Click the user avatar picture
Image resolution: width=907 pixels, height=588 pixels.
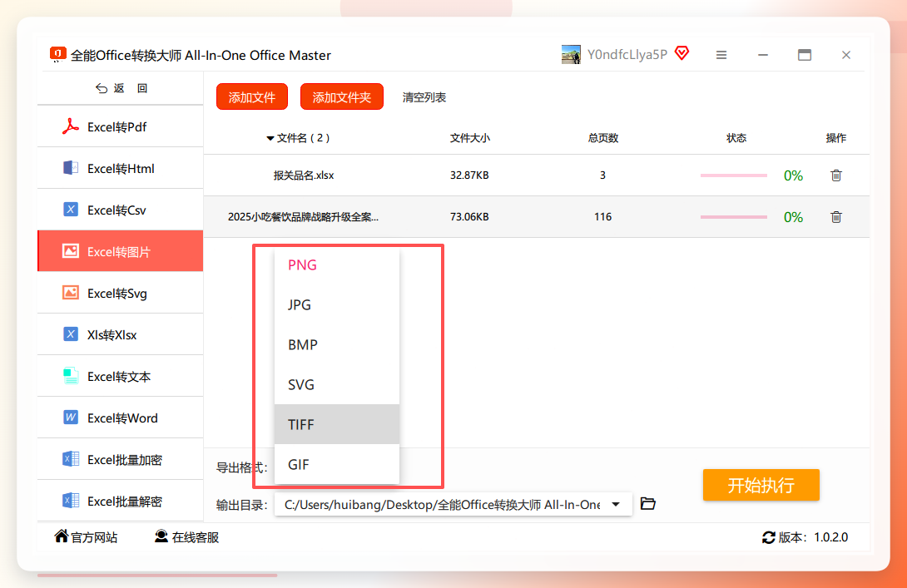(571, 54)
